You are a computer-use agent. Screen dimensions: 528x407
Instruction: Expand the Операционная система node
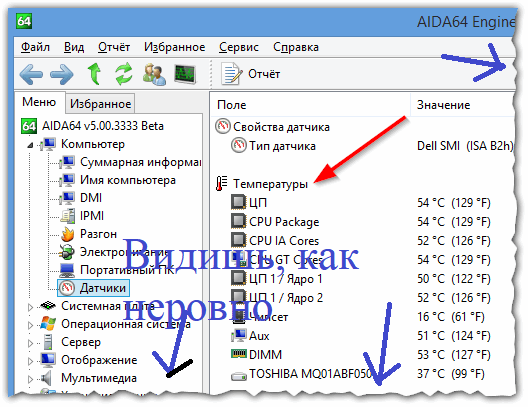[30, 325]
